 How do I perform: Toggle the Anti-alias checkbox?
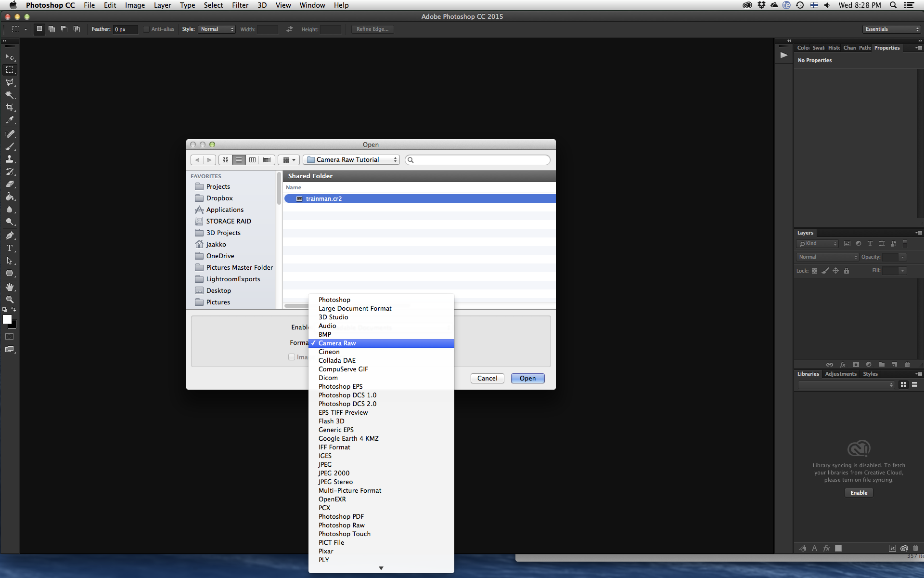tap(146, 29)
